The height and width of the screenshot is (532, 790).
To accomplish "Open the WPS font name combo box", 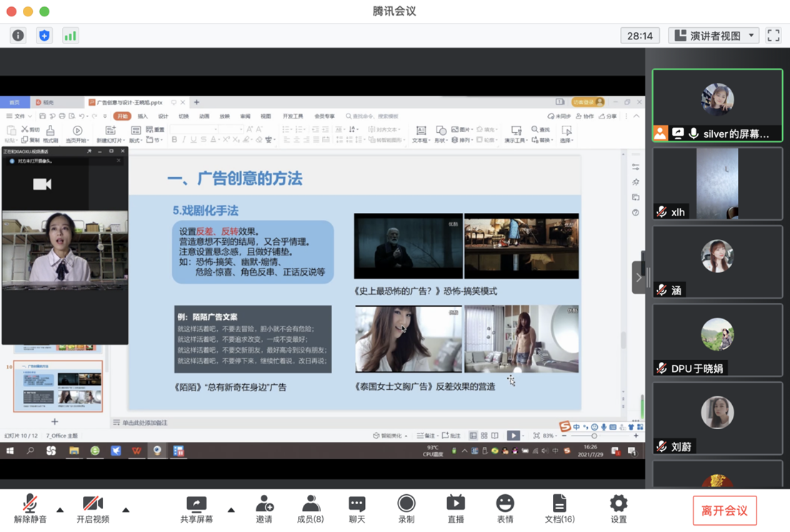I will pyautogui.click(x=194, y=129).
